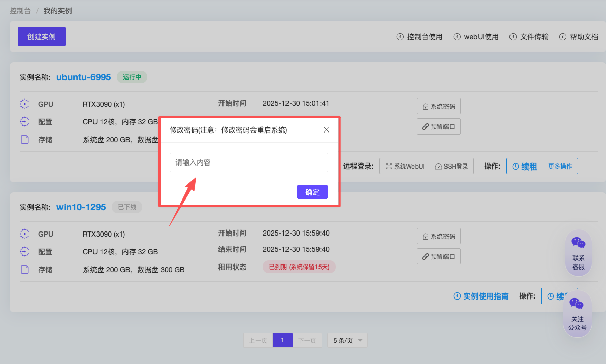The width and height of the screenshot is (606, 364).
Task: Launch 系统WebUI remote login
Action: (x=405, y=166)
